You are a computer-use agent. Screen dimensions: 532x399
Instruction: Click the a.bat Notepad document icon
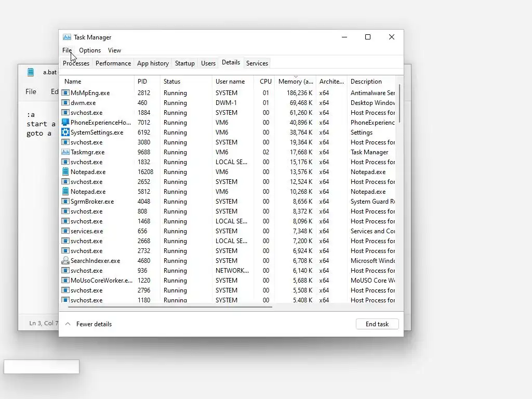tap(31, 72)
